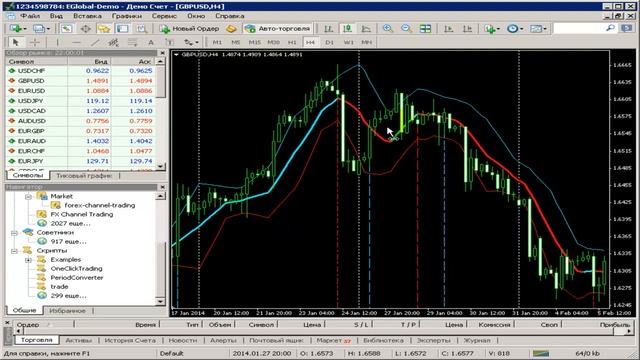
Task: Select the horizontal line tool
Action: 76,42
